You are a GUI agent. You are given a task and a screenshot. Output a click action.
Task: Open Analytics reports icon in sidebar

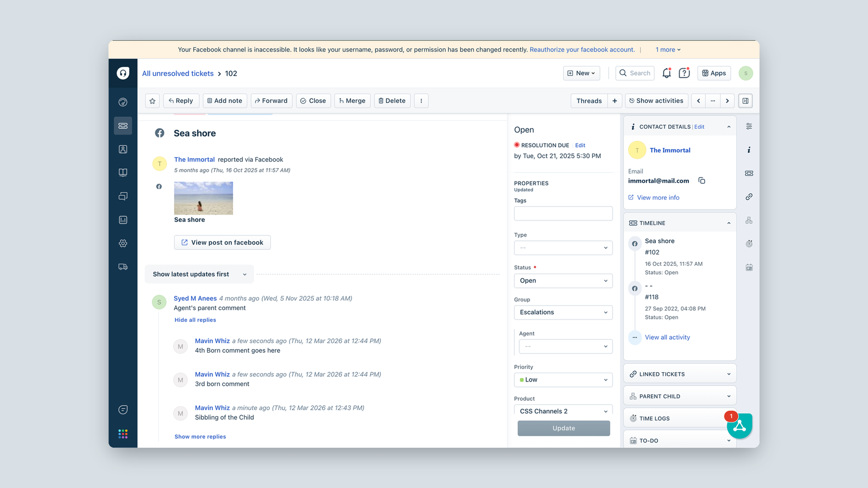tap(123, 220)
